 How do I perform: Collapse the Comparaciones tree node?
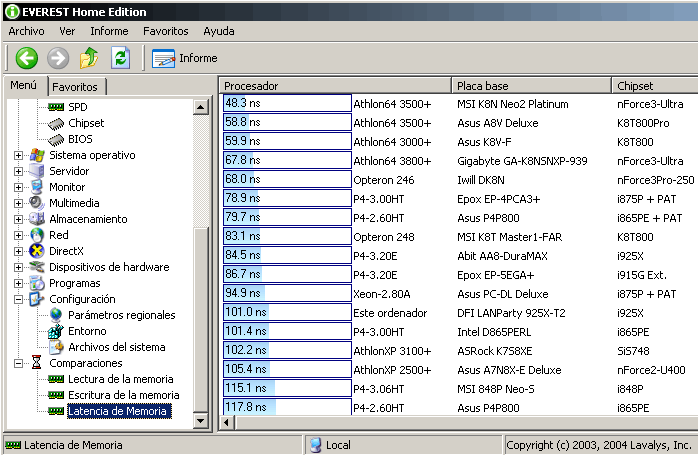[18, 363]
